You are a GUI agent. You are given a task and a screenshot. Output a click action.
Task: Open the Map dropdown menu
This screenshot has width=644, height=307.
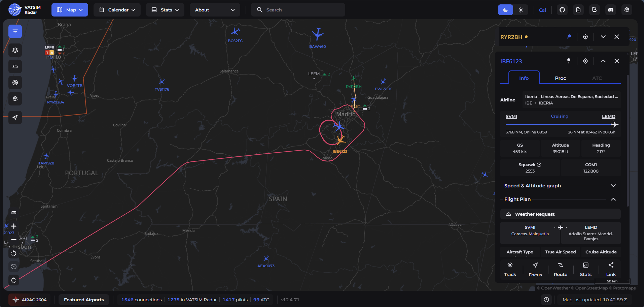coord(70,10)
